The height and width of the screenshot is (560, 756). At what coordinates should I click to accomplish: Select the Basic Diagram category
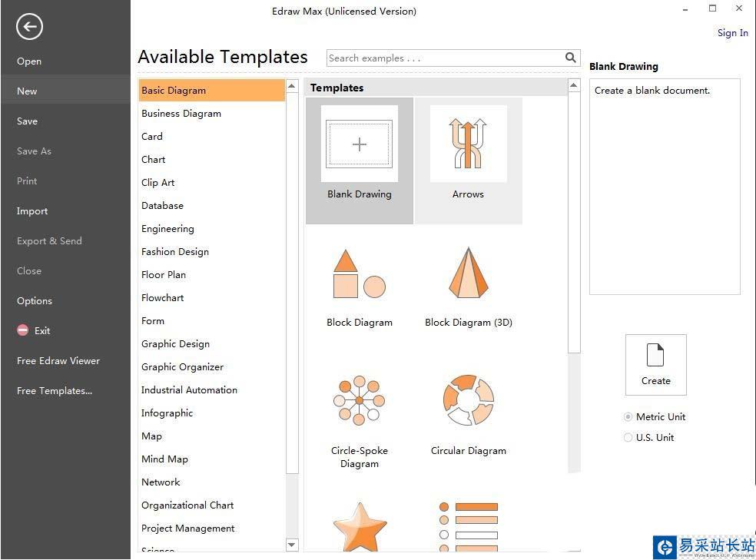(211, 90)
